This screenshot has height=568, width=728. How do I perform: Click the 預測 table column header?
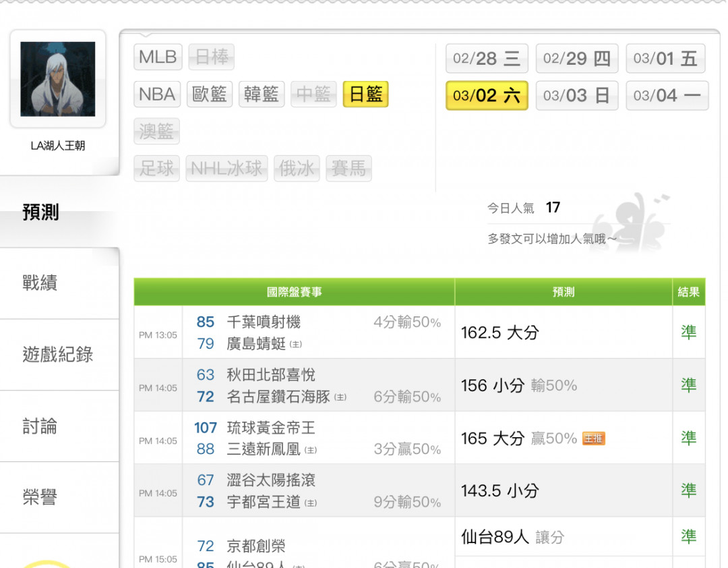pos(564,292)
